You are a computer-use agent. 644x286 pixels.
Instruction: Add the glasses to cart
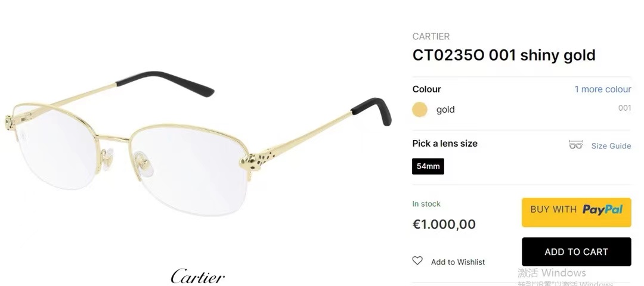(x=576, y=251)
